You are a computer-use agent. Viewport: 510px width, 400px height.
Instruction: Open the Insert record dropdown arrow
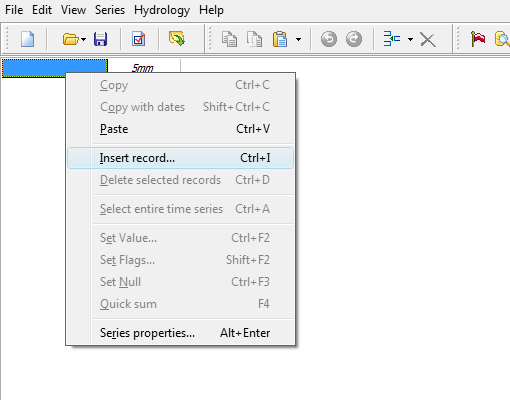click(410, 39)
